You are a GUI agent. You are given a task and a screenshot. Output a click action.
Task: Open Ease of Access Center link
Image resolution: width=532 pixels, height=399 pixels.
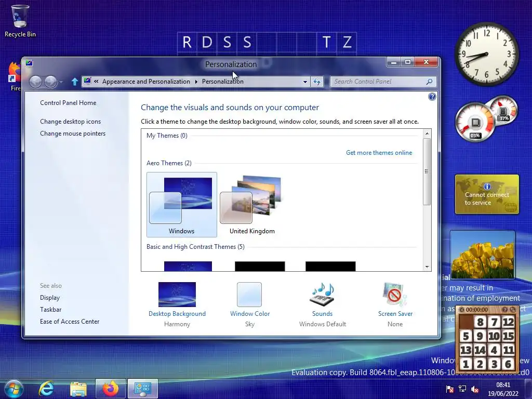(x=70, y=322)
